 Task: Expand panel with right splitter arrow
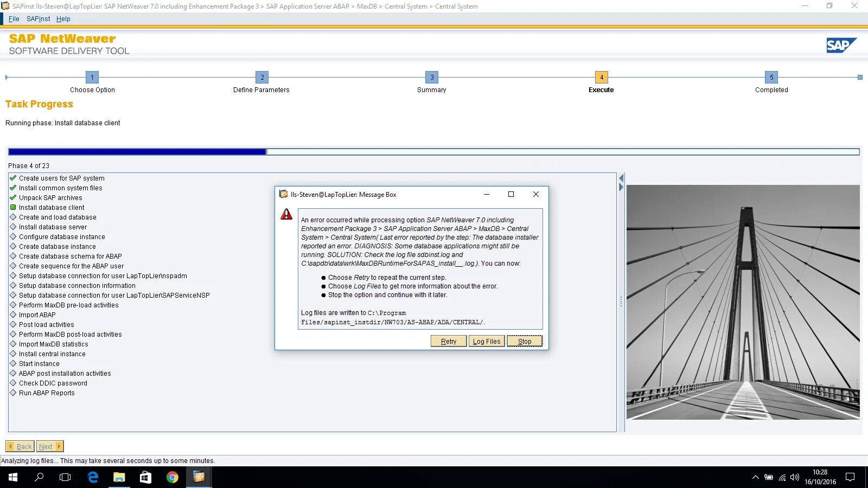tap(622, 187)
